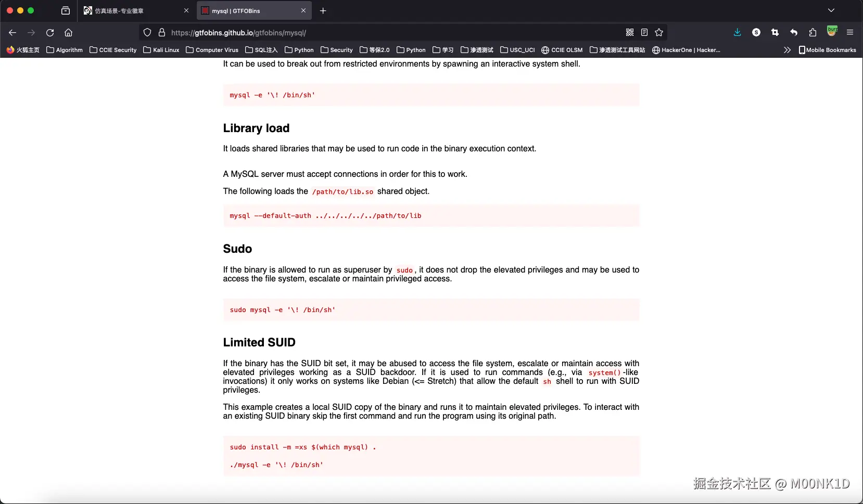Open the 学习 bookmark folder

coord(443,50)
